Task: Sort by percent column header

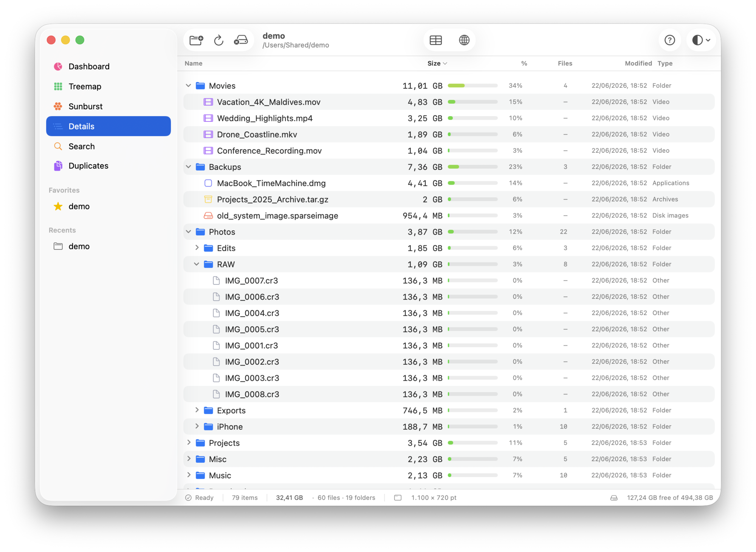Action: coord(524,64)
